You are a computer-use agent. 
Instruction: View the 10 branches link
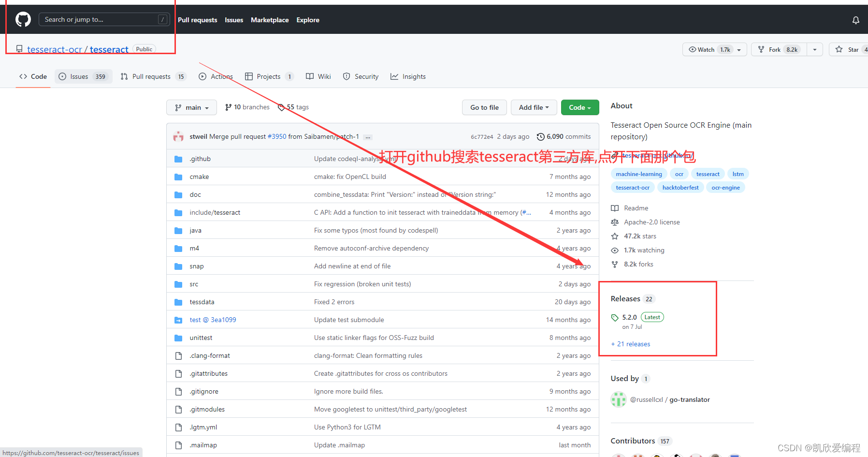click(x=247, y=107)
